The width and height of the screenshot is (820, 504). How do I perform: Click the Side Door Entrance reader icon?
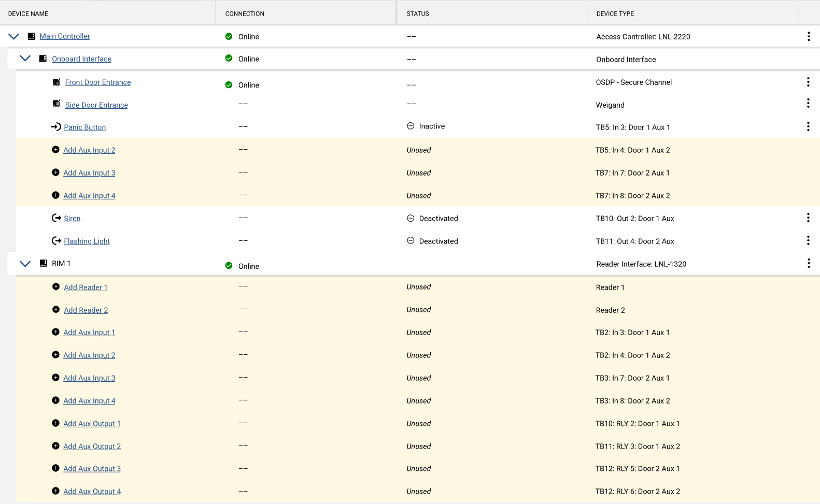pos(56,104)
